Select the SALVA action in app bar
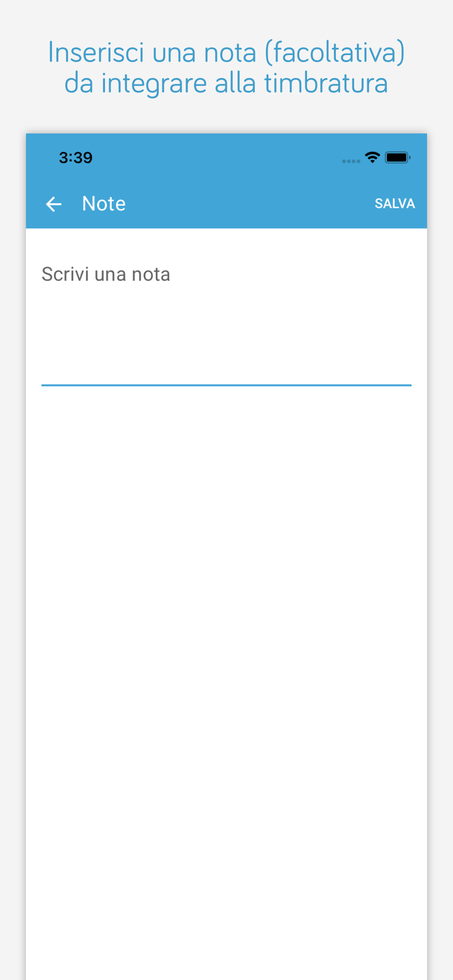453x980 pixels. coord(395,204)
